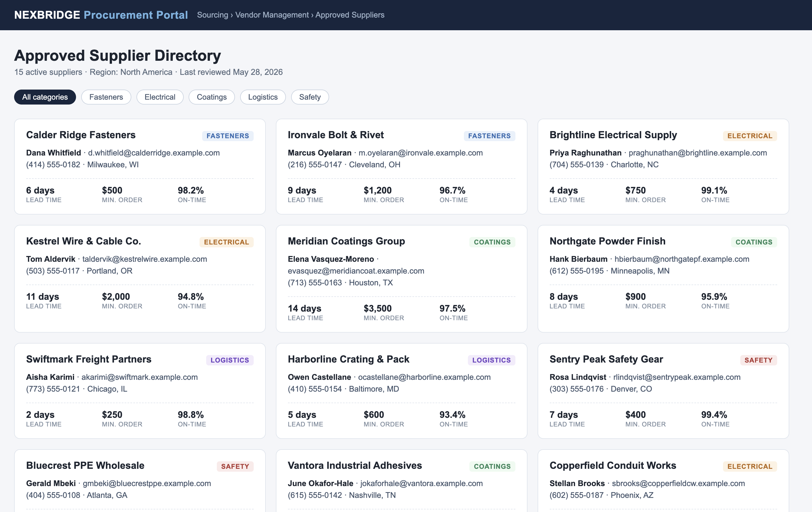Select contact name Elena Vasquez-Moreno
This screenshot has width=812, height=512.
pyautogui.click(x=331, y=259)
